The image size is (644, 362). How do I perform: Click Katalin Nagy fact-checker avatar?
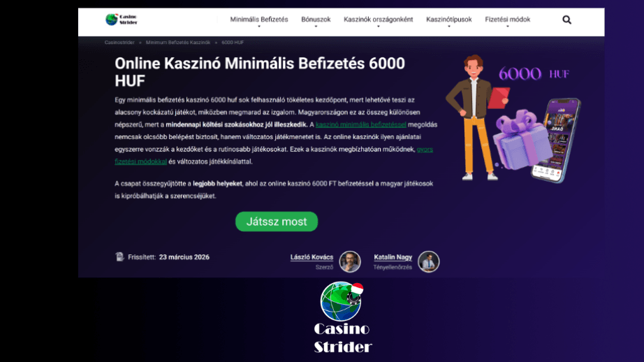tap(428, 262)
